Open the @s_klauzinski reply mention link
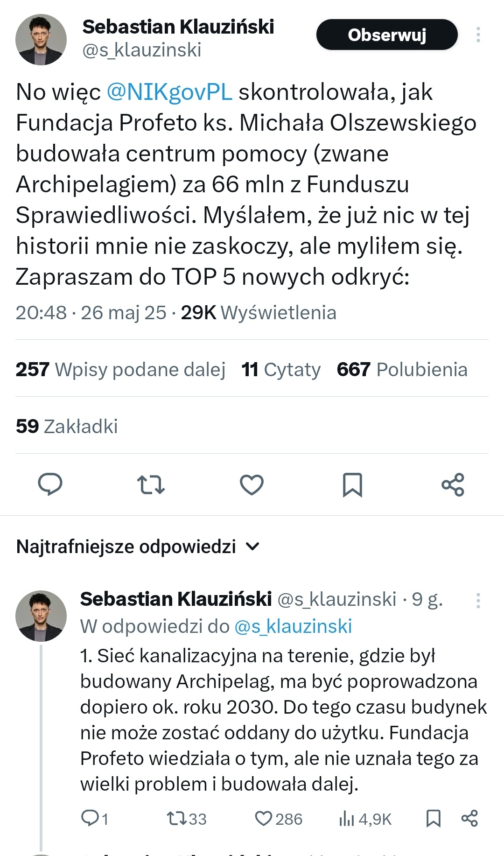The height and width of the screenshot is (856, 504). coord(293,626)
